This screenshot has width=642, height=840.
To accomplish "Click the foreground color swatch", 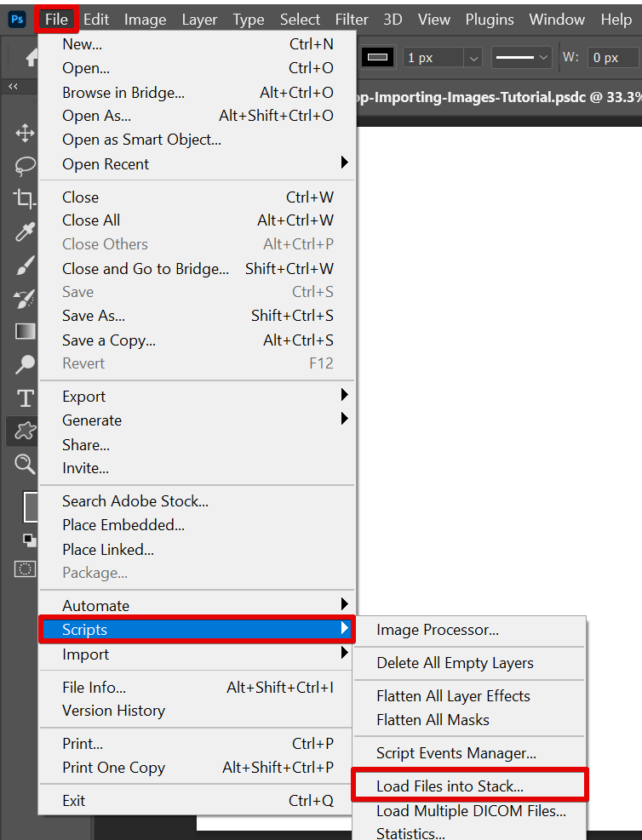I will tap(32, 506).
